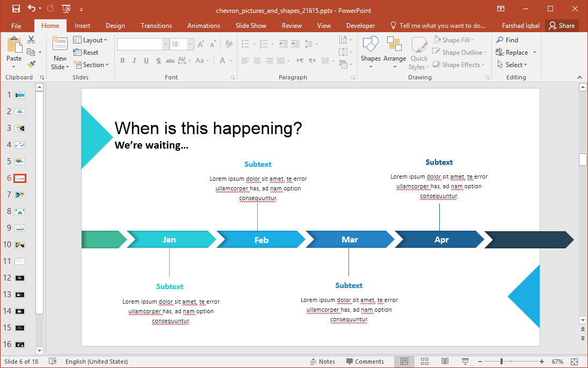Select the Format Painter brush icon
Screen dimensions: 588x368
31,64
